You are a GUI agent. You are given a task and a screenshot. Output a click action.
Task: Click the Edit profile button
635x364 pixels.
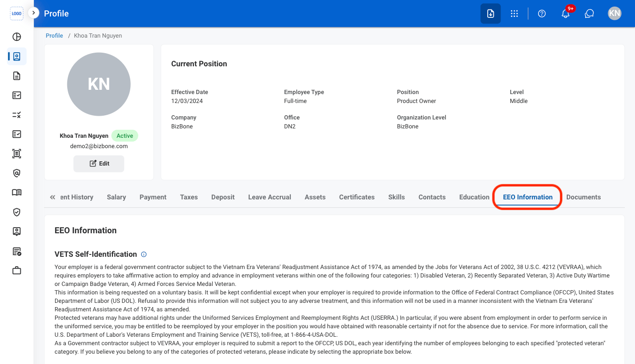pos(99,164)
